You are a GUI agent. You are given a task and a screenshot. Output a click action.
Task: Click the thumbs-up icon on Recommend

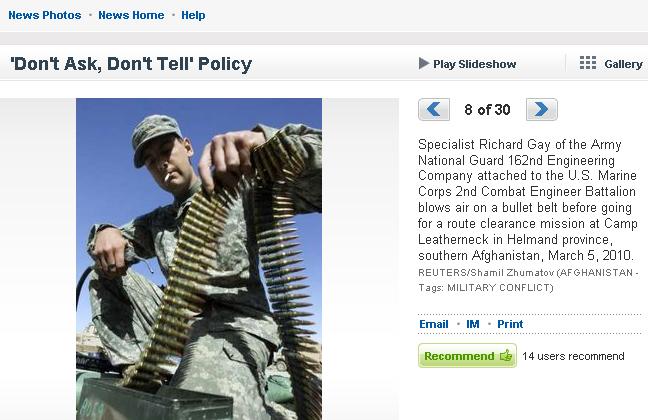point(505,356)
